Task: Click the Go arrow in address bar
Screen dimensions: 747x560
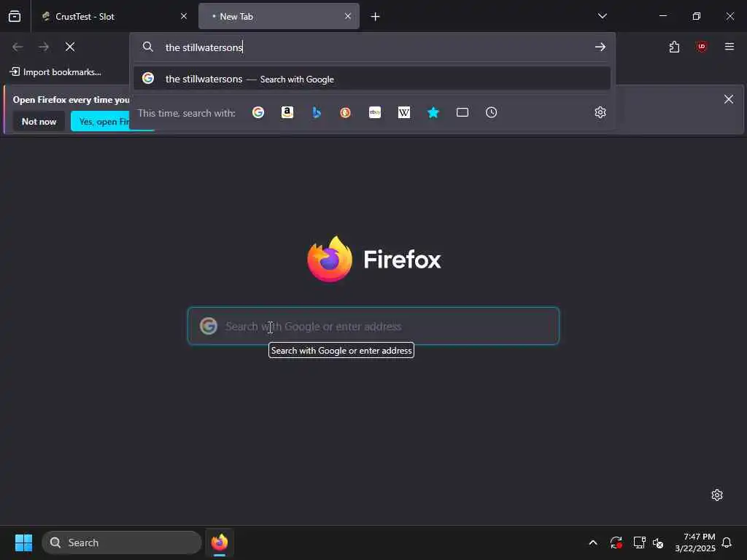Action: (600, 47)
